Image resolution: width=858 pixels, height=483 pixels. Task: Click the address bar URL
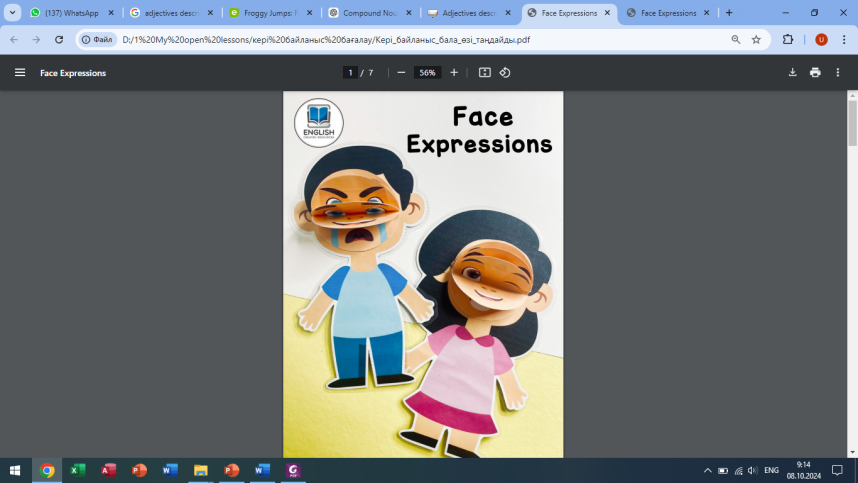click(x=326, y=39)
